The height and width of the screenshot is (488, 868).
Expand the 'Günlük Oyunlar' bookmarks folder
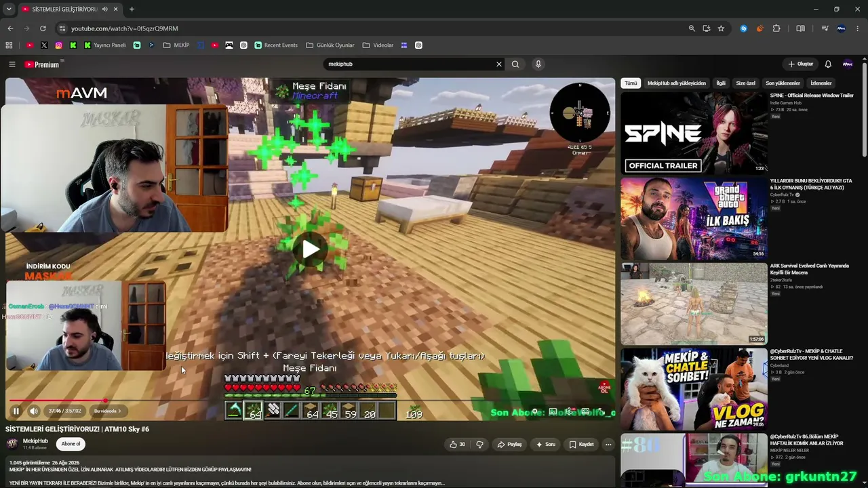tap(330, 45)
